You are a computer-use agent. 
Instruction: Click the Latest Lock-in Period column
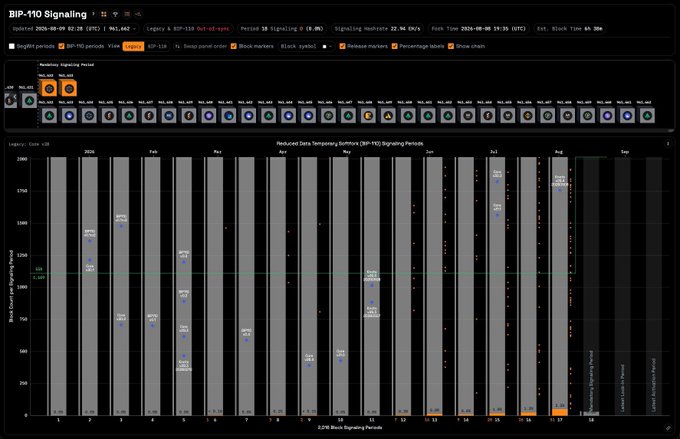pyautogui.click(x=623, y=286)
